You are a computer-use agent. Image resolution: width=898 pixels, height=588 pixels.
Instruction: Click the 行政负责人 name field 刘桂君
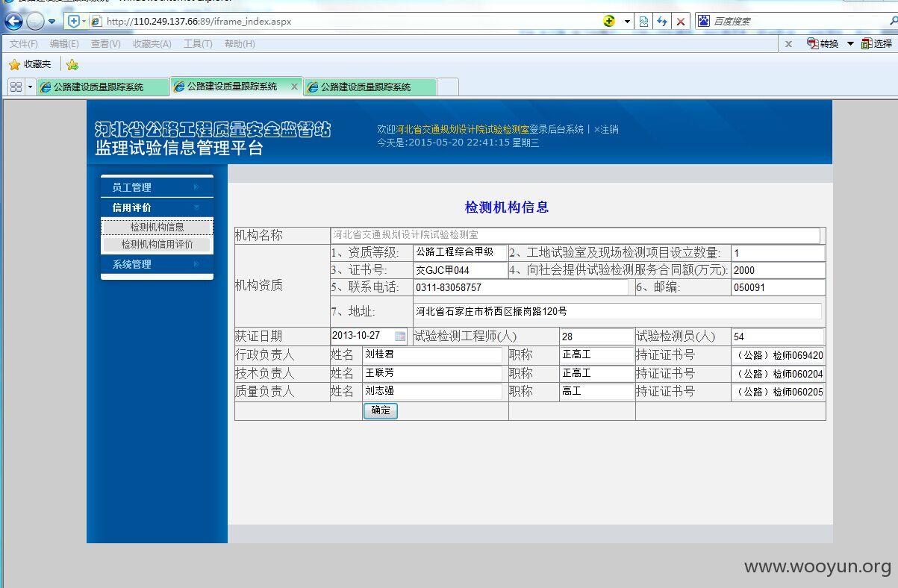[433, 355]
